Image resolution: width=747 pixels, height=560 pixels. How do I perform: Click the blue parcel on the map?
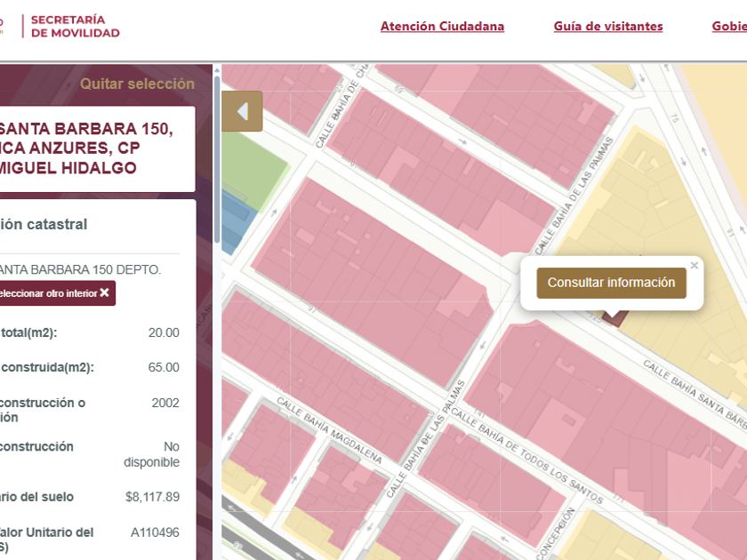[x=237, y=223]
